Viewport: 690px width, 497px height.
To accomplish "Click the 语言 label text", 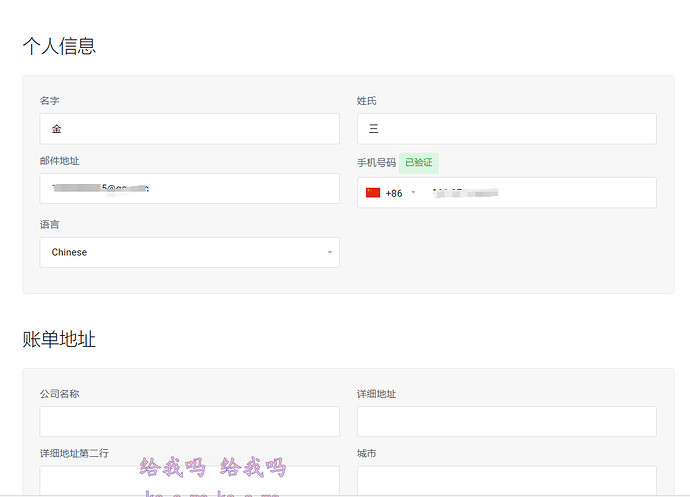I will click(x=49, y=225).
